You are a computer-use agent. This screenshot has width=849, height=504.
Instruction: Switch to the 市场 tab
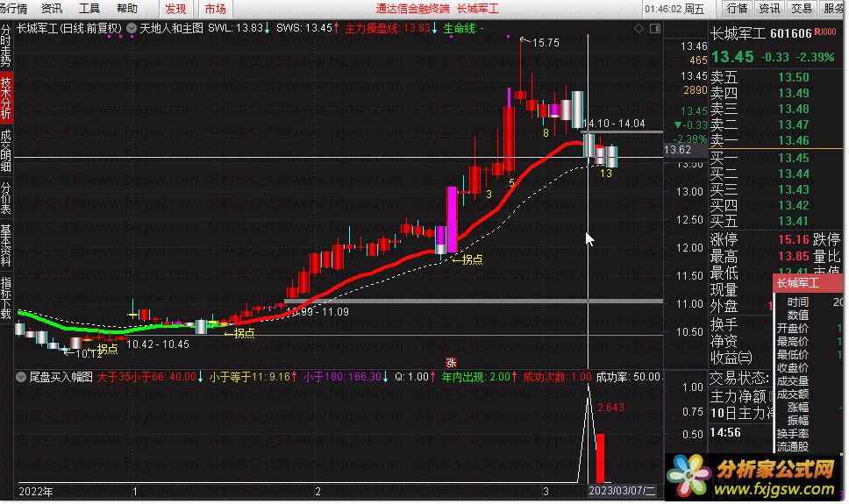215,9
